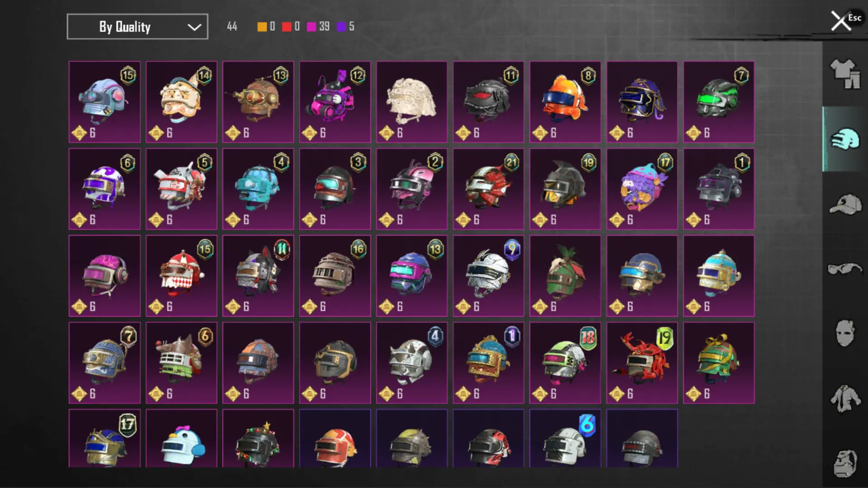Close the inventory with the X Esc button
Image resolution: width=868 pixels, height=488 pixels.
[844, 20]
